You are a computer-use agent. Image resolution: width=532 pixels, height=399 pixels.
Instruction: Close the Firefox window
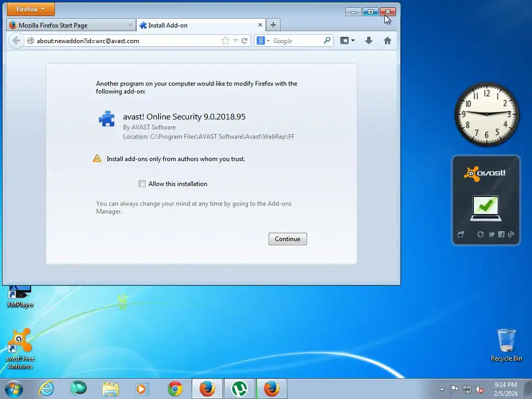(x=388, y=12)
